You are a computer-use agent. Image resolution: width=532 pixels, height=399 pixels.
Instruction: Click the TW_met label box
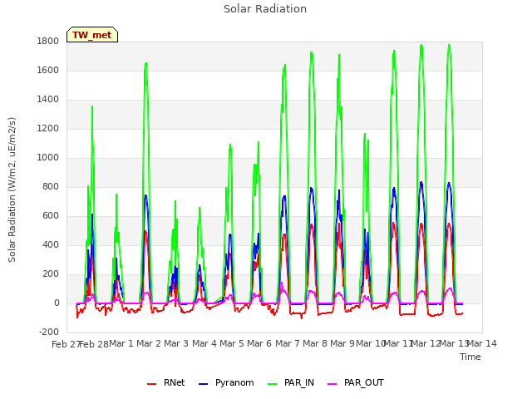[x=92, y=35]
